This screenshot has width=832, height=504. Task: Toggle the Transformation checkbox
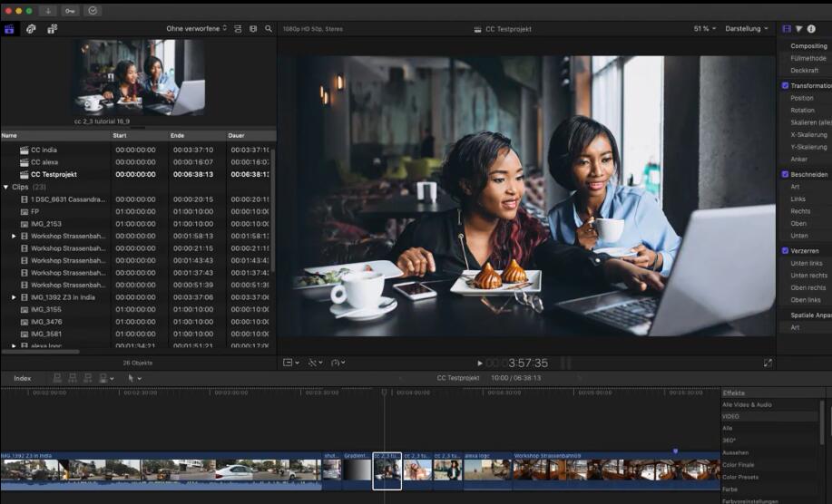[785, 85]
